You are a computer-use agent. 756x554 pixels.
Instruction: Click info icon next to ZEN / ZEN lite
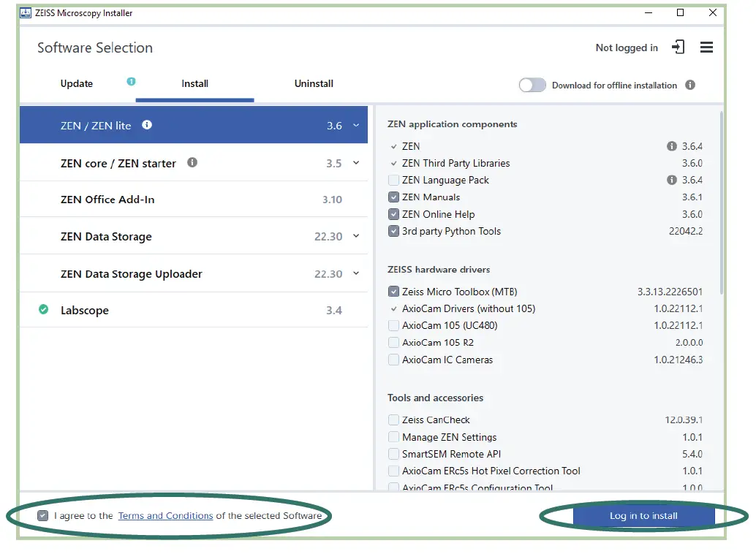(x=147, y=125)
